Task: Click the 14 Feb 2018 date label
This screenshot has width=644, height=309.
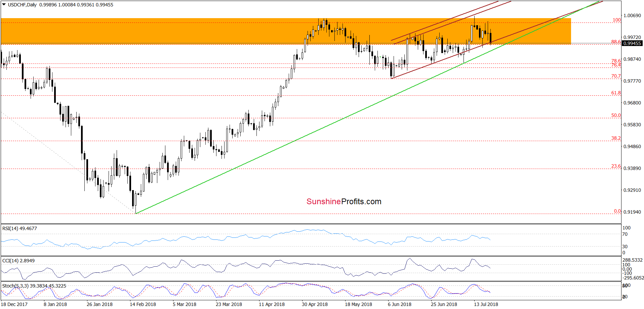Action: click(143, 304)
